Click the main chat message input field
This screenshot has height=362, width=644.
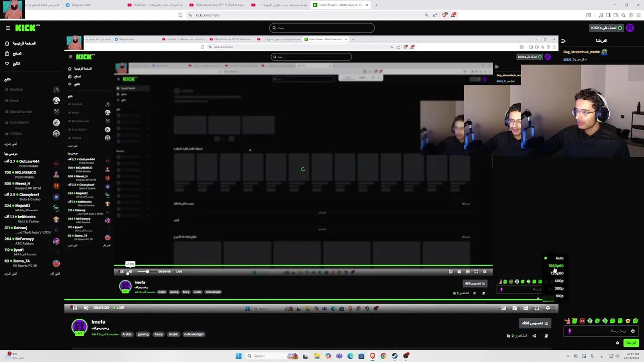[601, 331]
